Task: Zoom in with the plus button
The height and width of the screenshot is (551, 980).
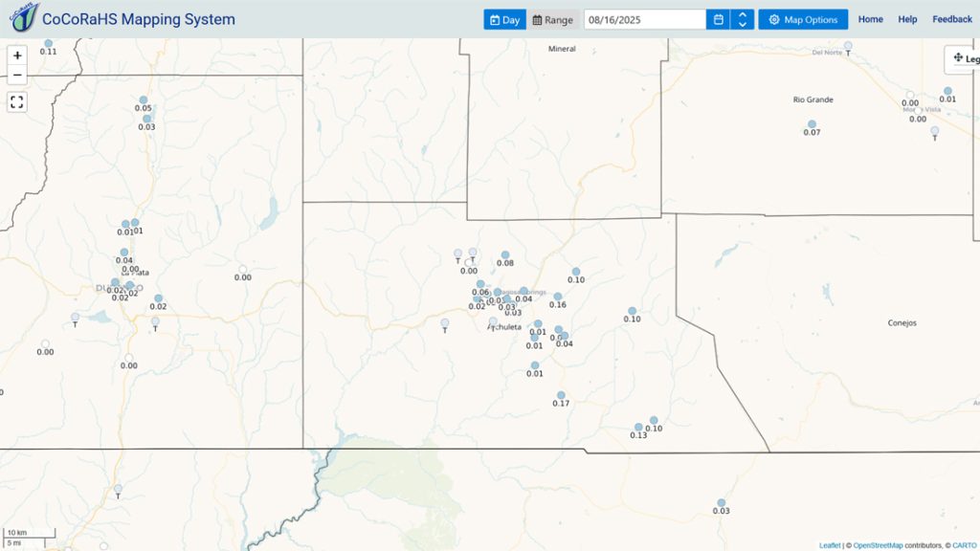Action: tap(17, 55)
